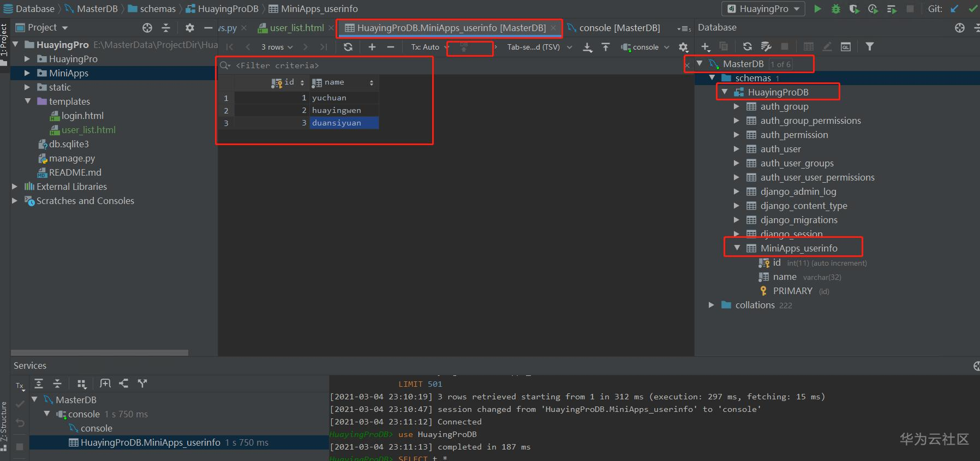Start debugging with the green bug icon
The image size is (980, 461).
836,9
